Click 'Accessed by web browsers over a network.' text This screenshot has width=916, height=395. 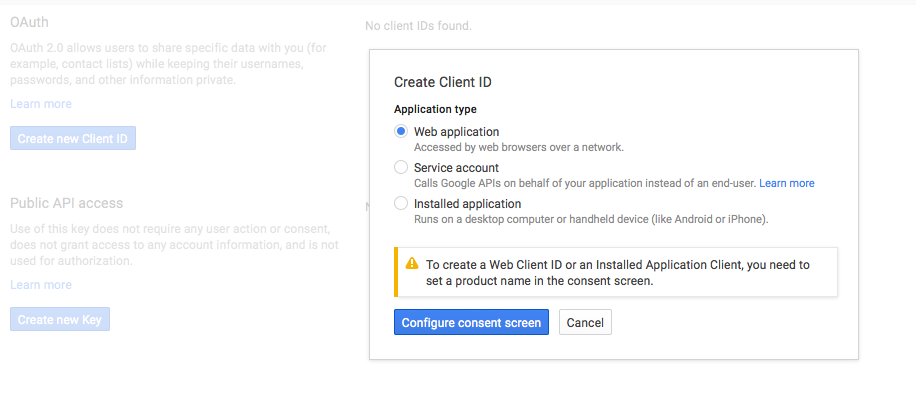(x=519, y=147)
